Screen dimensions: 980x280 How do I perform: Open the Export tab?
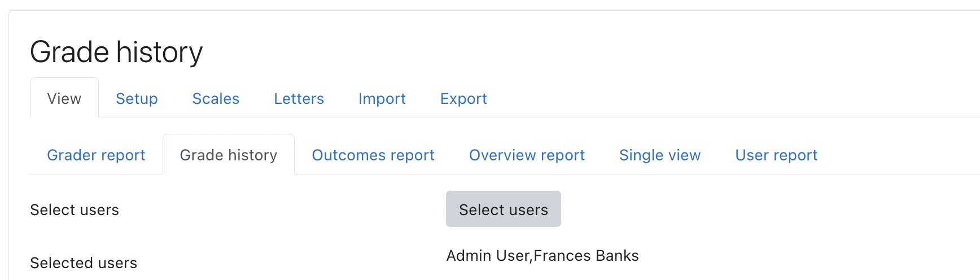click(463, 98)
